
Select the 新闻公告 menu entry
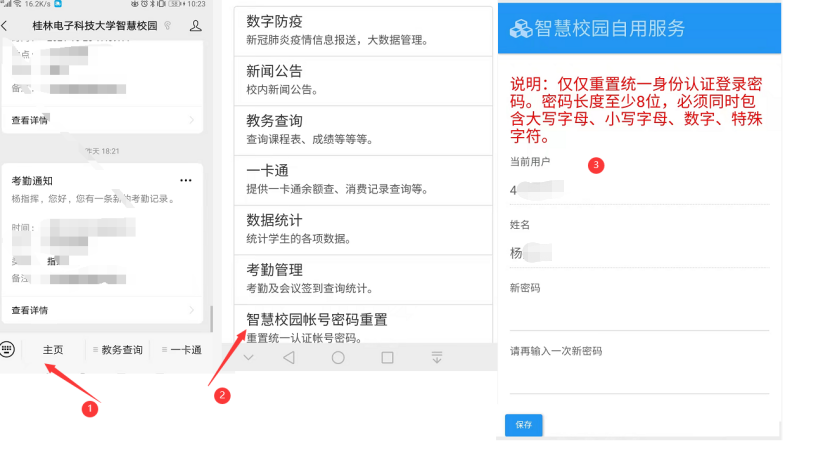coord(363,80)
